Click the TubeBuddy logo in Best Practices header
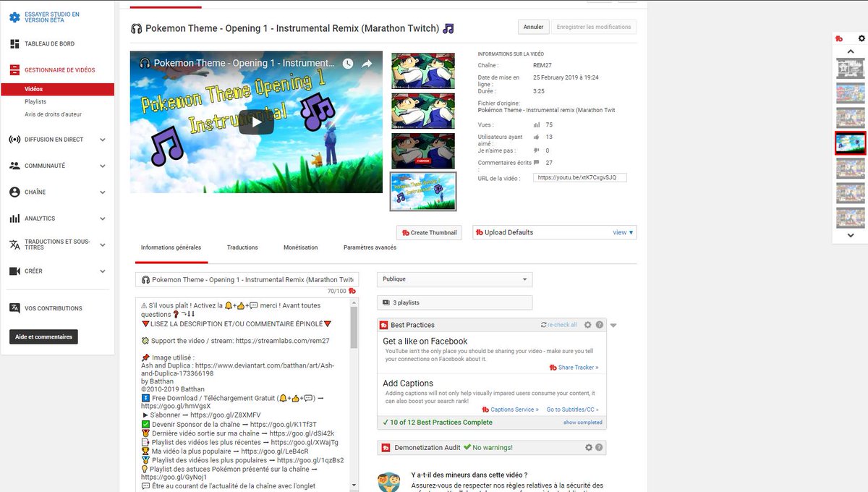 pyautogui.click(x=385, y=325)
